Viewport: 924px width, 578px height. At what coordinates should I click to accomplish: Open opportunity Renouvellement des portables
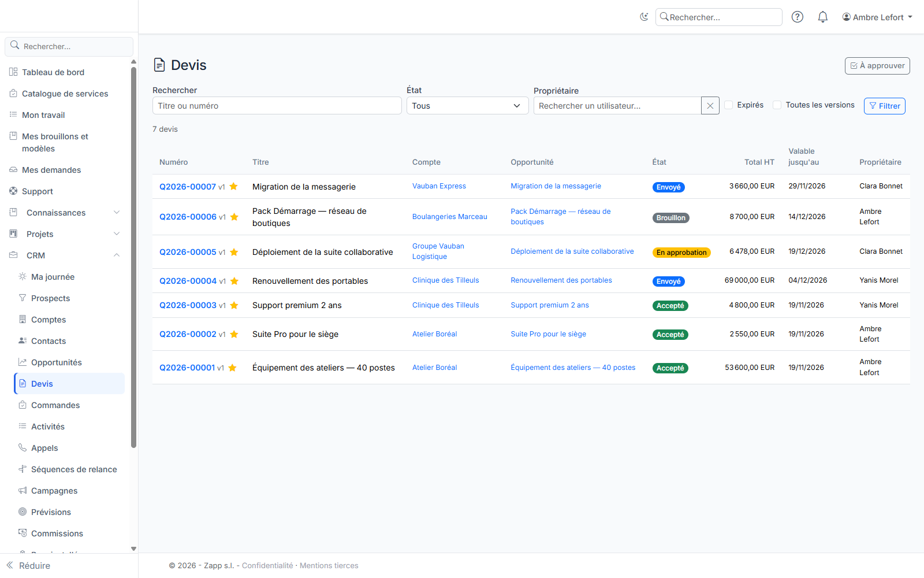pyautogui.click(x=561, y=280)
